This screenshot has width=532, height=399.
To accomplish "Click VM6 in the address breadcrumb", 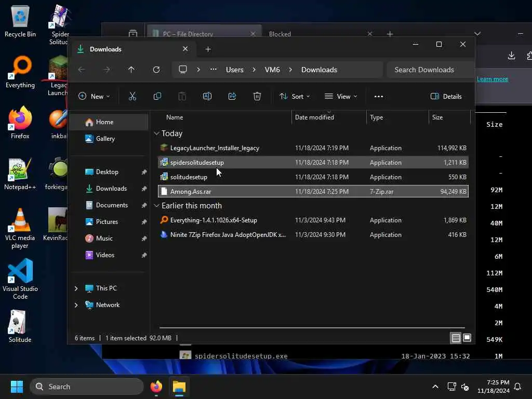I will click(272, 70).
